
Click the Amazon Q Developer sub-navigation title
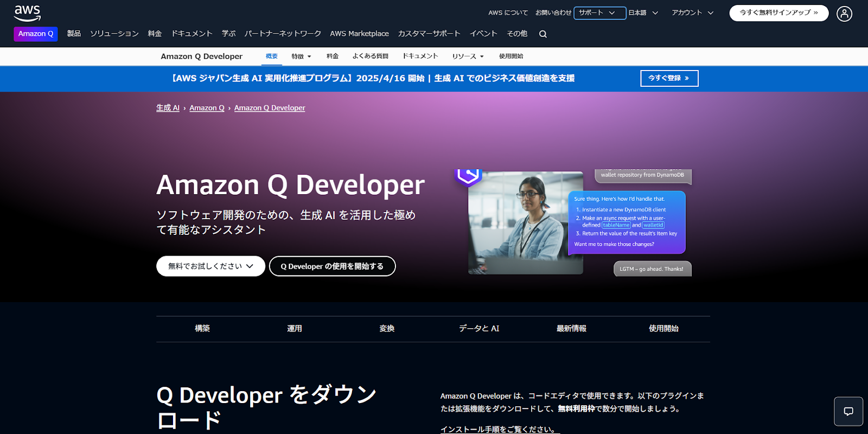[x=202, y=56]
